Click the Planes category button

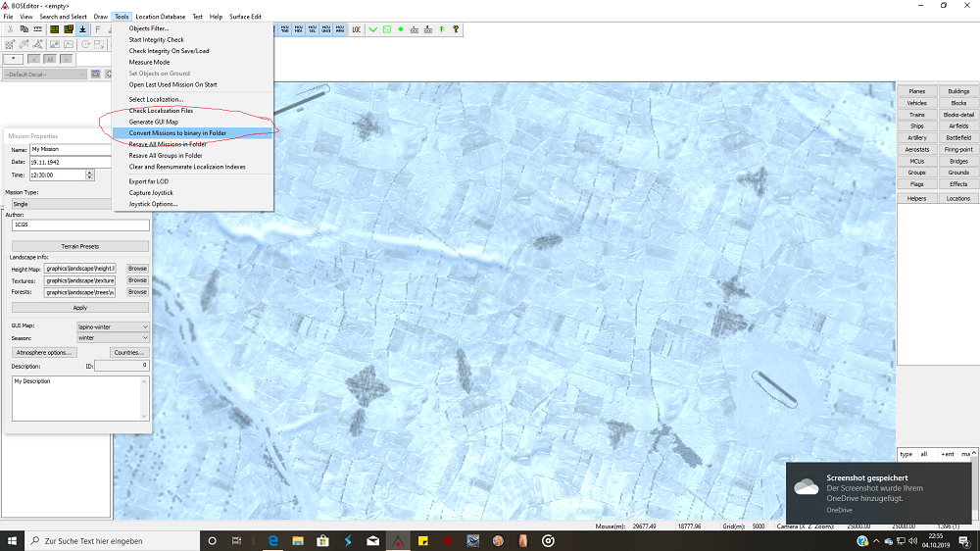point(917,91)
